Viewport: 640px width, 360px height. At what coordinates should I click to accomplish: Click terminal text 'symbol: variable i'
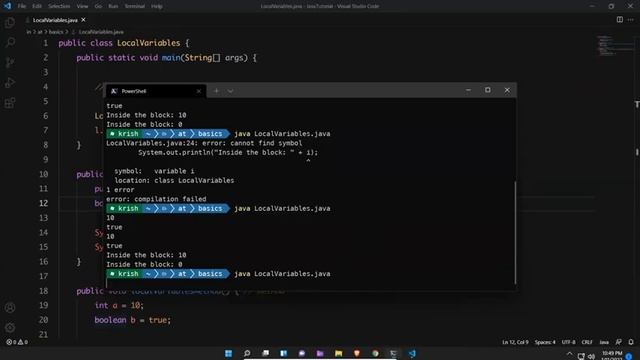click(x=154, y=171)
